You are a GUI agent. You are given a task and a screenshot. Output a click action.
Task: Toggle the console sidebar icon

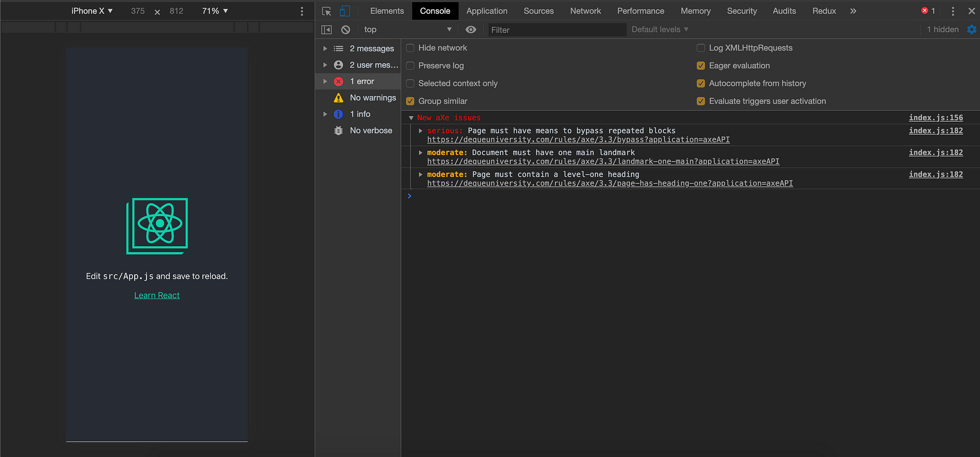pyautogui.click(x=326, y=29)
